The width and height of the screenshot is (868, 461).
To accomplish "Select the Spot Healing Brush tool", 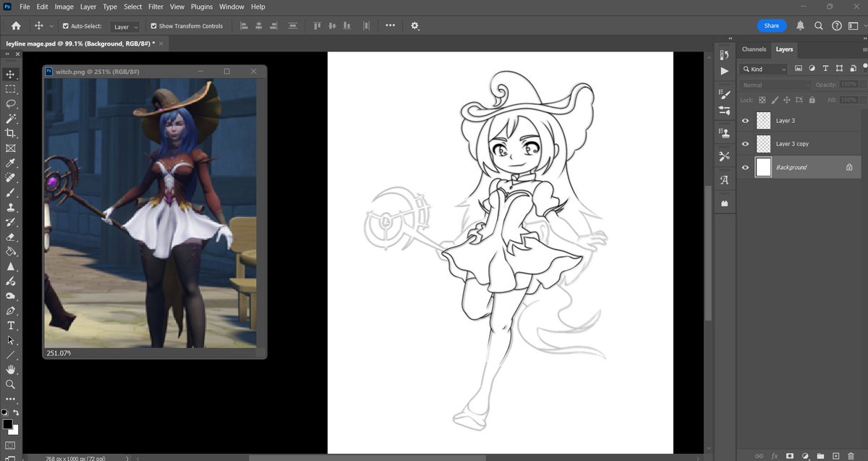I will click(x=10, y=178).
